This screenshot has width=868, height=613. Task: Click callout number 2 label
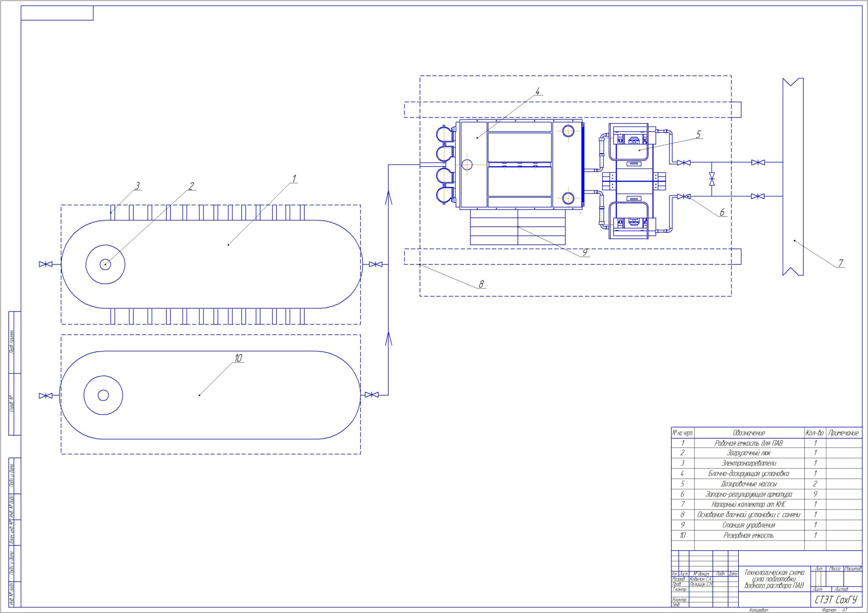(191, 186)
